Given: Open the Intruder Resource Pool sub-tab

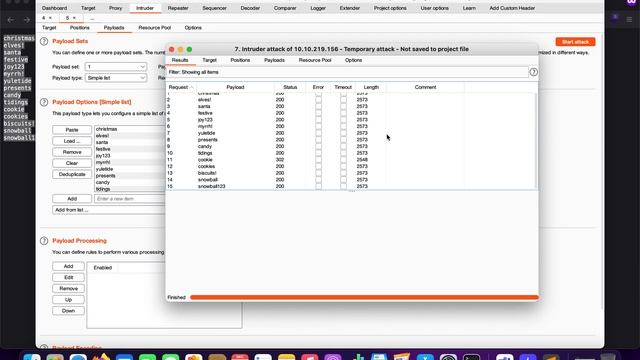Looking at the screenshot, I should [154, 28].
